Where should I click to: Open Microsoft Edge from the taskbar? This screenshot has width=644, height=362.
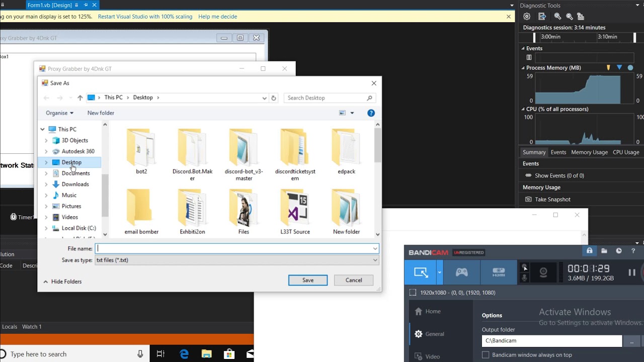coord(184,354)
